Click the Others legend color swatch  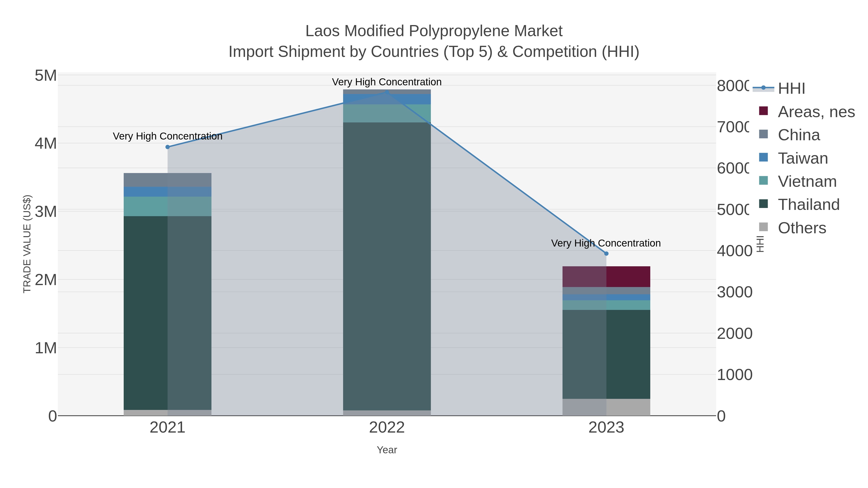[x=763, y=227]
